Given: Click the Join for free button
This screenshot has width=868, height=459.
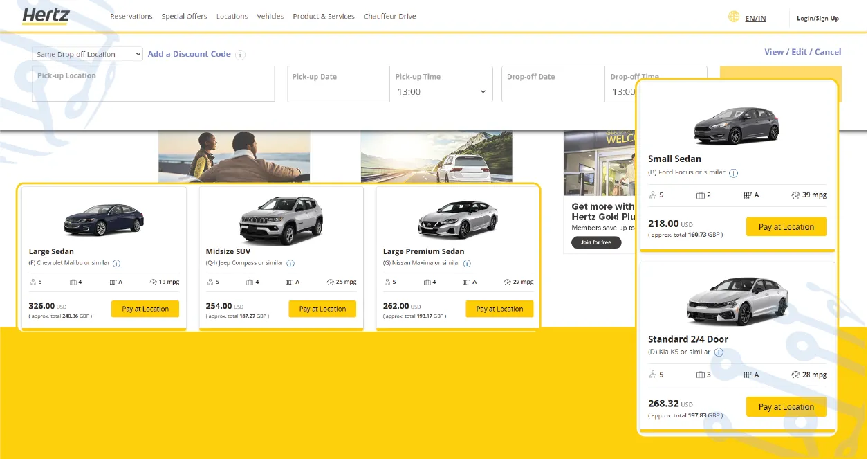Looking at the screenshot, I should tap(596, 242).
